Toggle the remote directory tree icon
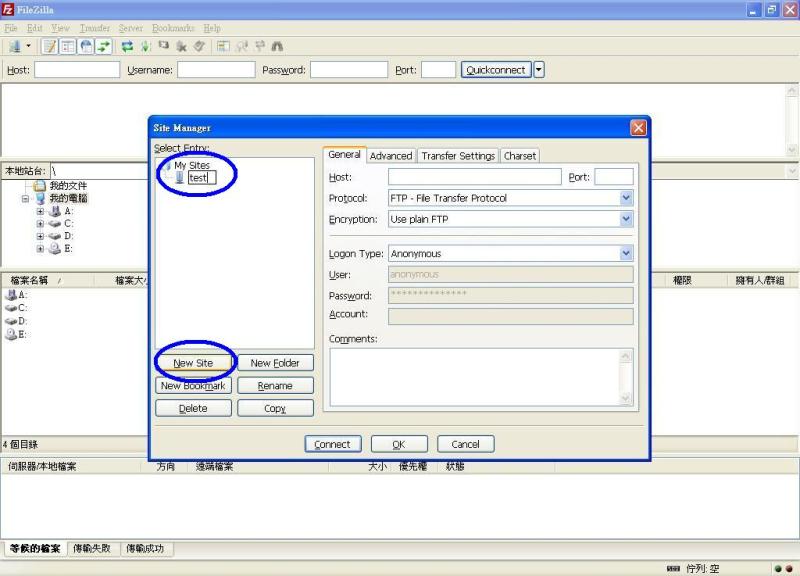 pos(86,46)
